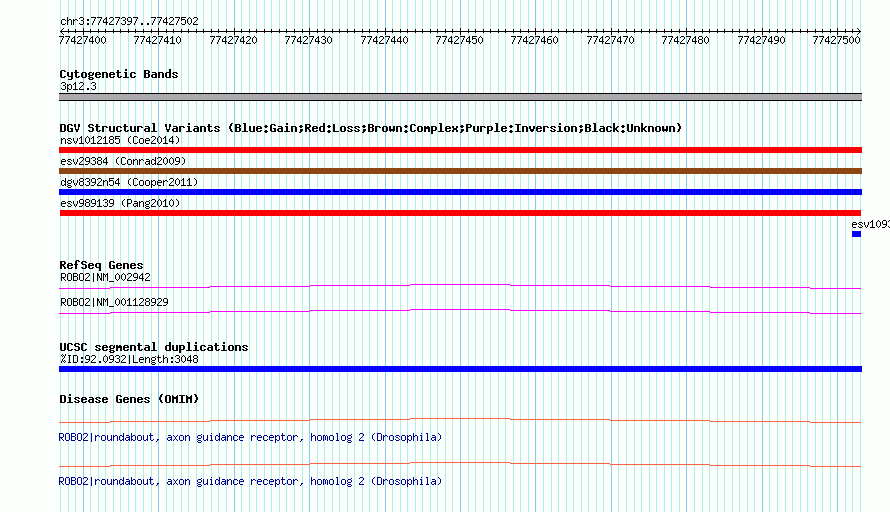
Task: Click the small blue esv109 variant block
Action: click(857, 234)
